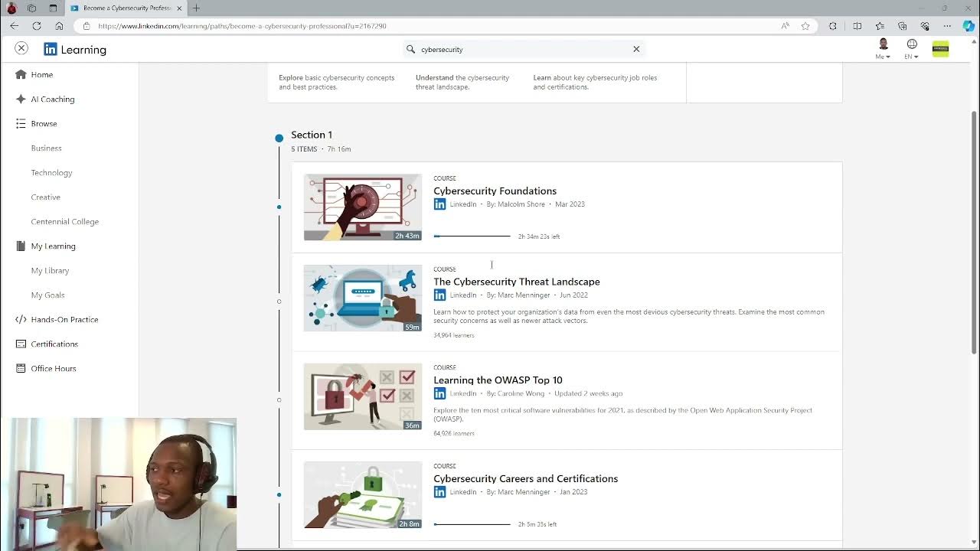Screen dimensions: 980x551
Task: Expand the Me account dropdown
Action: 883,49
